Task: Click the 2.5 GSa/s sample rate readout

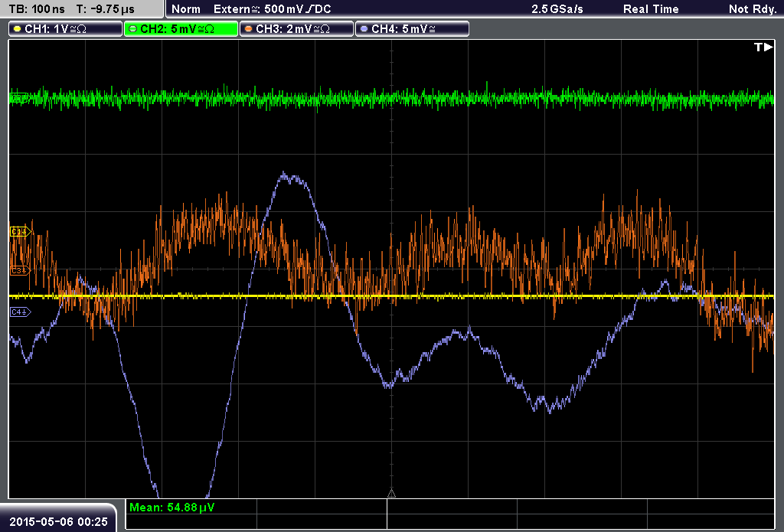Action: click(557, 9)
